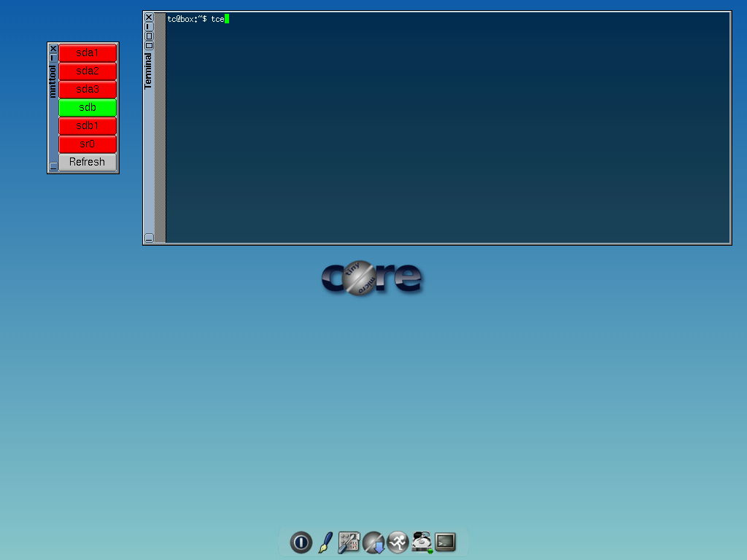Viewport: 747px width, 560px height.
Task: Toggle mount for sda2 partition
Action: (88, 71)
